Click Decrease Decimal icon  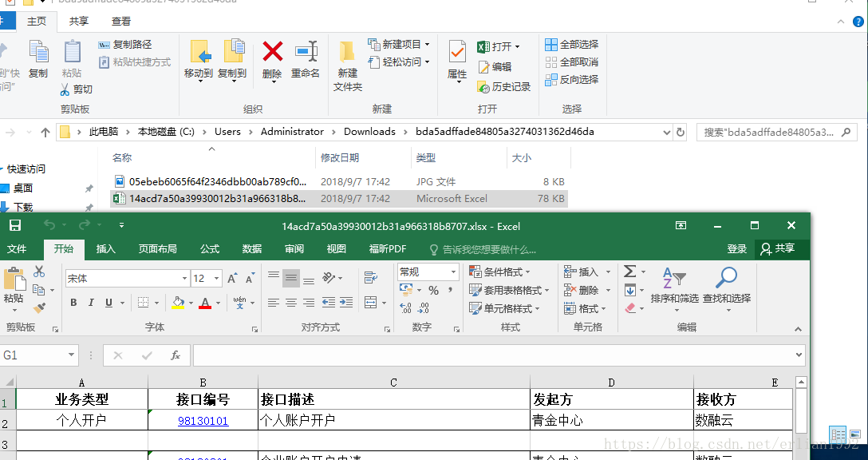pos(424,308)
